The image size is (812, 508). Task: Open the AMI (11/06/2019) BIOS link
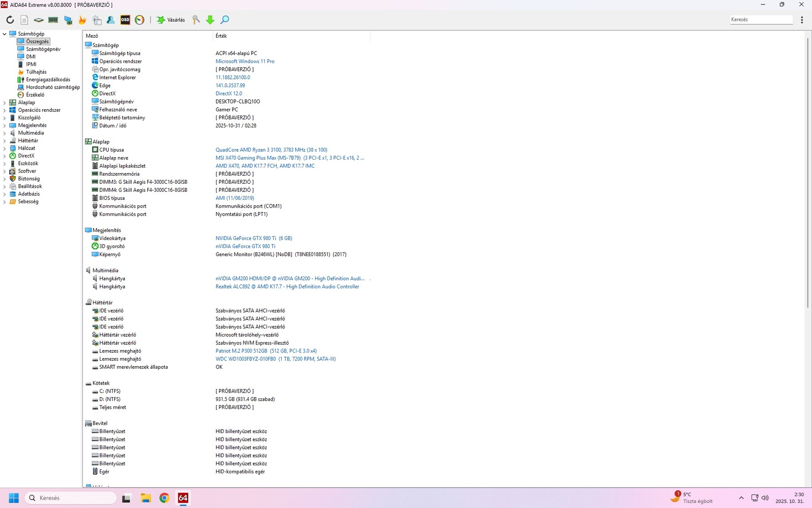(x=235, y=198)
